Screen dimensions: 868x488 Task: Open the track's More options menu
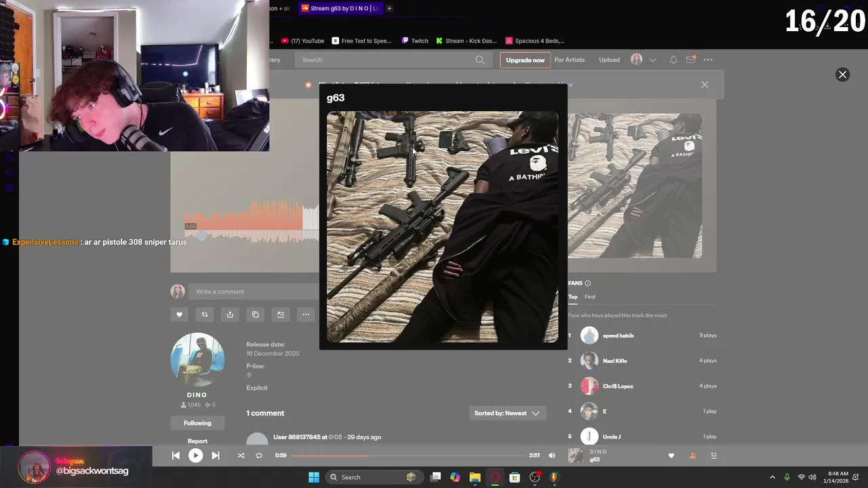[306, 314]
